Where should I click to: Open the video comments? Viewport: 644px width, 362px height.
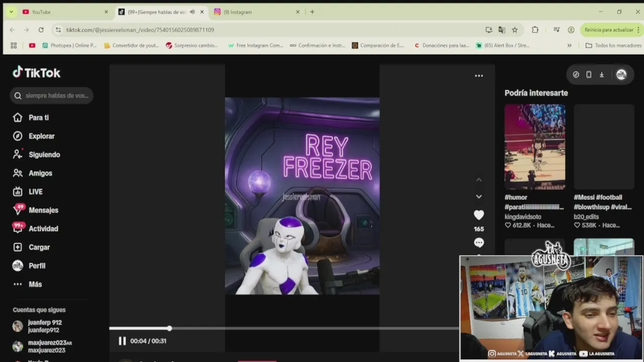click(x=479, y=243)
